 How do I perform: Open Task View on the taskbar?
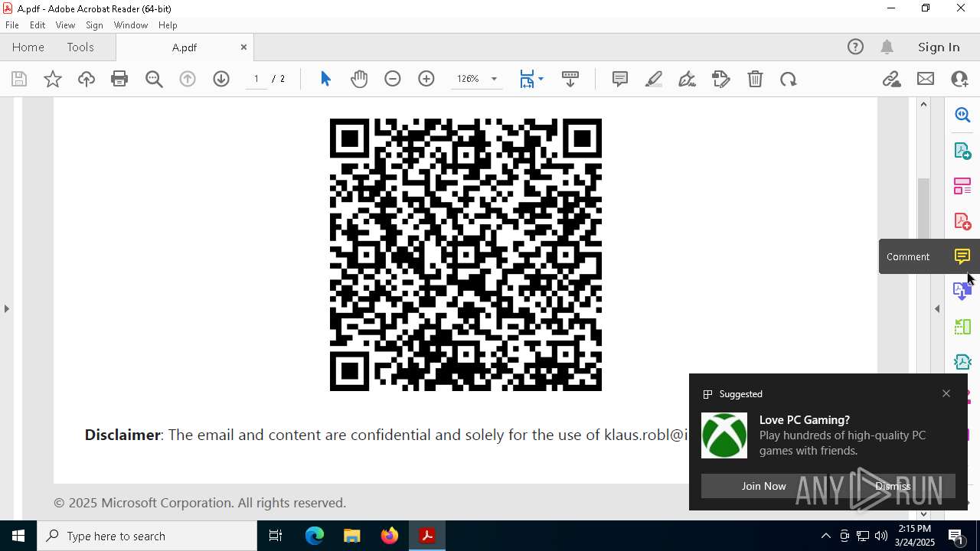(x=276, y=536)
